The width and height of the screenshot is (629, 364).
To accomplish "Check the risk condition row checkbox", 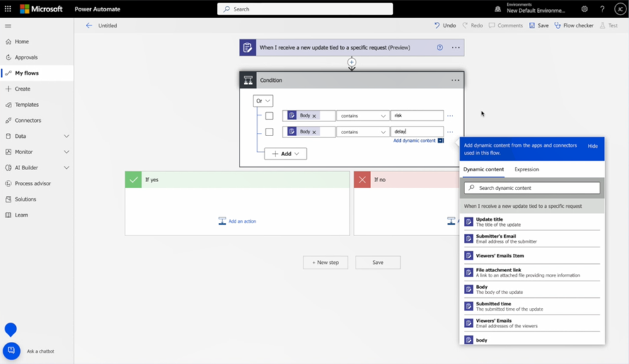I will point(269,116).
